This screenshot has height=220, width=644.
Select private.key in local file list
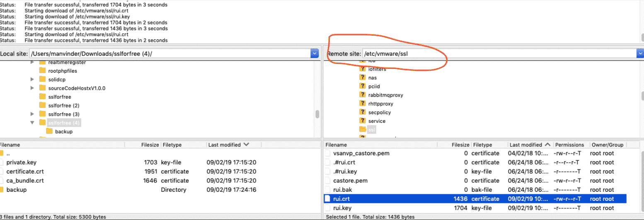point(22,162)
